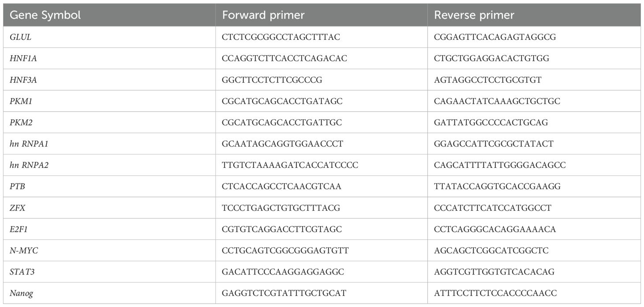This screenshot has width=644, height=307.
Task: Select the Nanog gene symbol cell
Action: pos(21,293)
